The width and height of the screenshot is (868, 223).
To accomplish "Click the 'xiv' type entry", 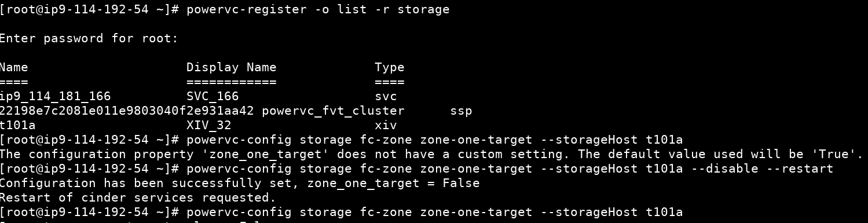I will pyautogui.click(x=386, y=125).
